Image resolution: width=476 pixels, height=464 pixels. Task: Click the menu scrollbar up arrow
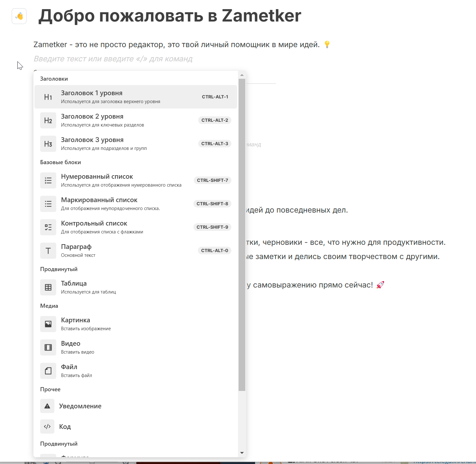(242, 75)
